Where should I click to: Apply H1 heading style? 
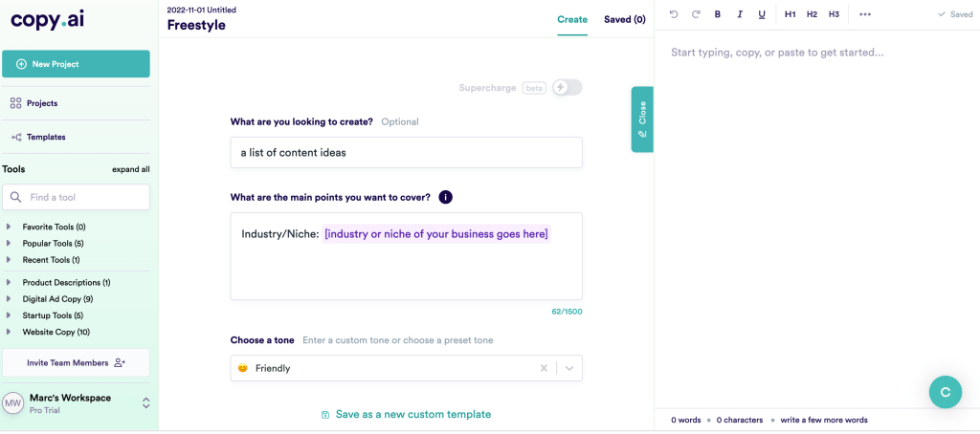(790, 14)
